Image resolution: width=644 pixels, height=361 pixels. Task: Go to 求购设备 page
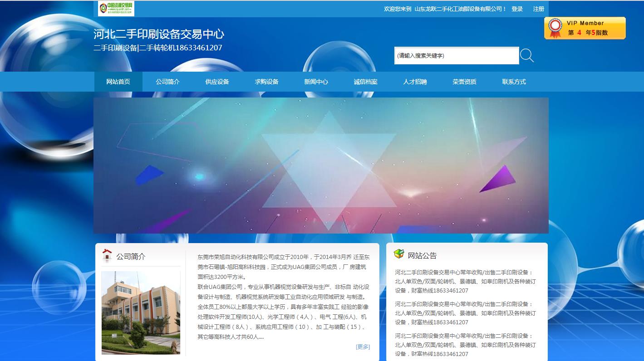(x=267, y=82)
